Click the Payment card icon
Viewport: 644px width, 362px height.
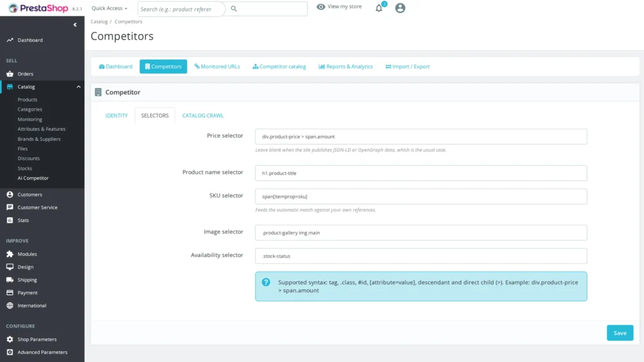pyautogui.click(x=10, y=293)
